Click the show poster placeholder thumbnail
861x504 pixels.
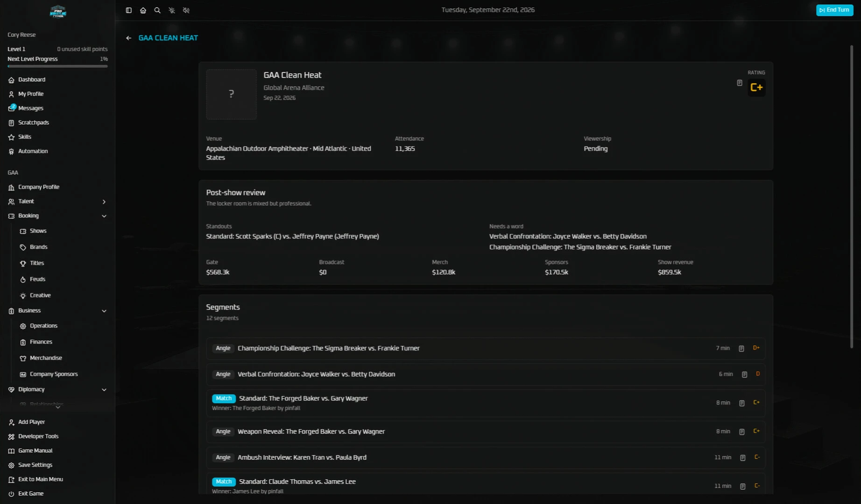pos(231,94)
